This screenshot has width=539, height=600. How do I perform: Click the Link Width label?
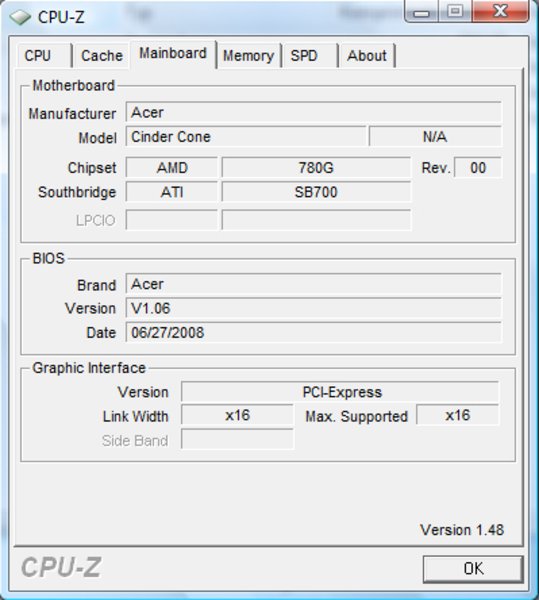pos(135,416)
